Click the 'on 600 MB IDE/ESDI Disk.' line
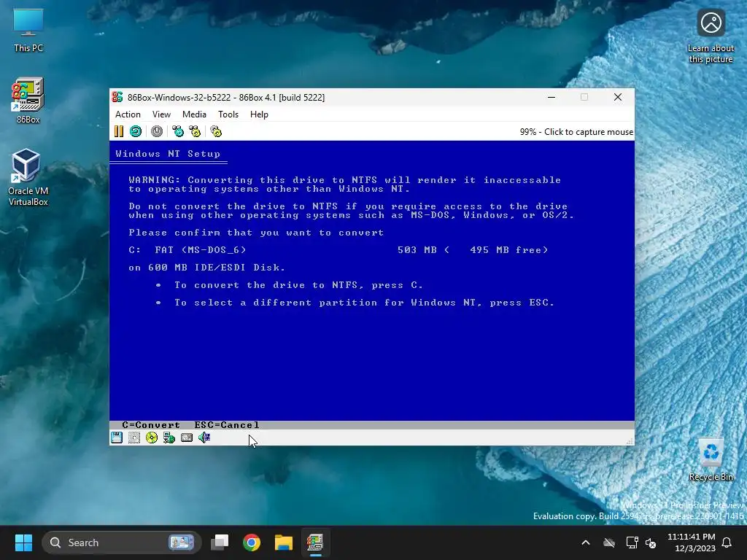 click(206, 268)
